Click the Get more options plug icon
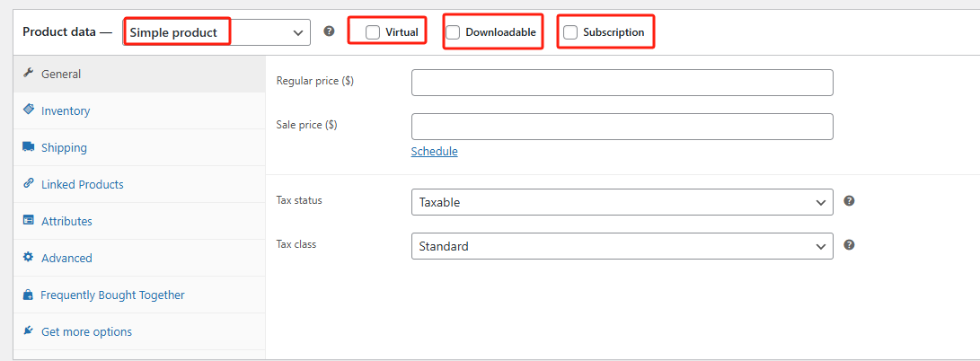 [28, 331]
